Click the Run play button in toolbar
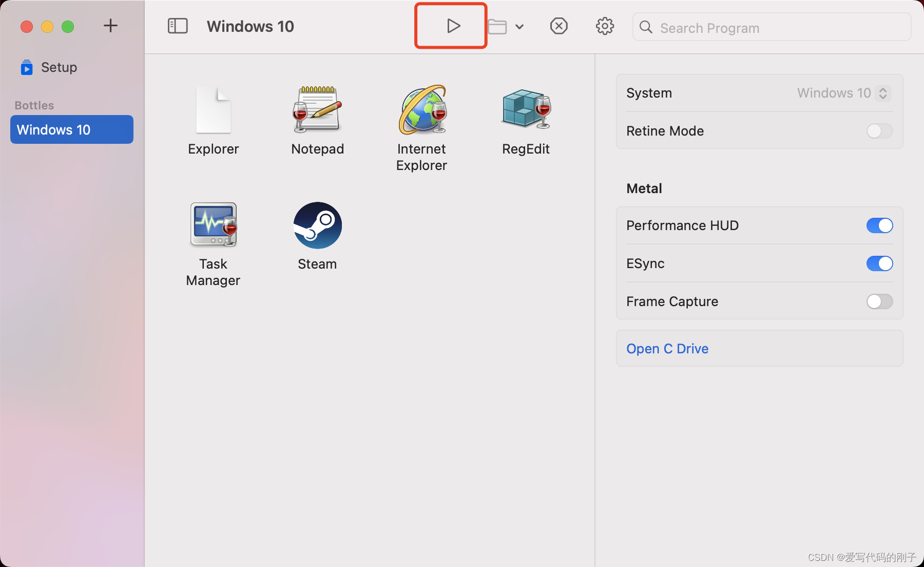924x567 pixels. coord(453,26)
